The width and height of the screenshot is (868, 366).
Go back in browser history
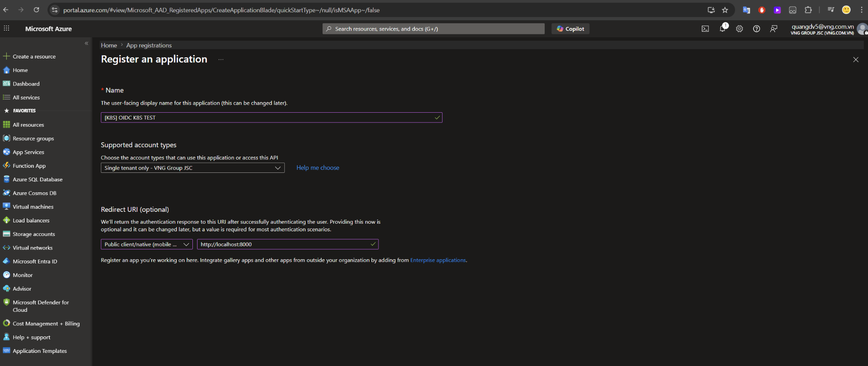click(x=6, y=10)
